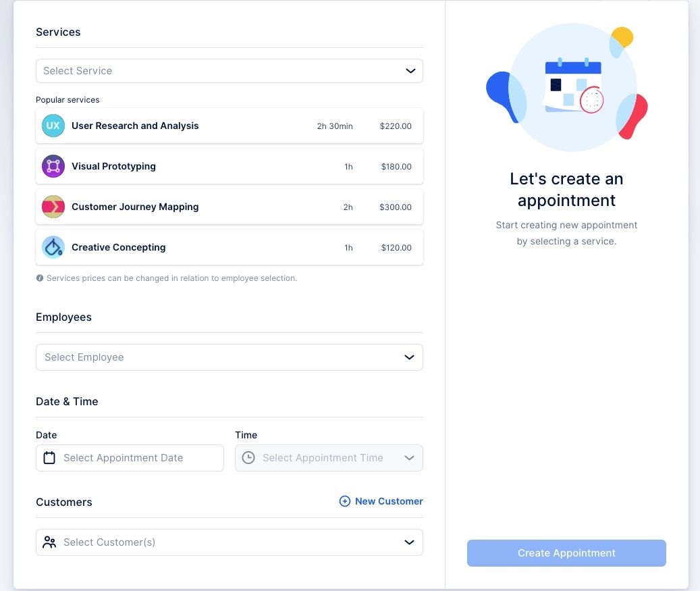This screenshot has width=700, height=591.
Task: Click the Visual Prototyping service icon
Action: [x=53, y=166]
